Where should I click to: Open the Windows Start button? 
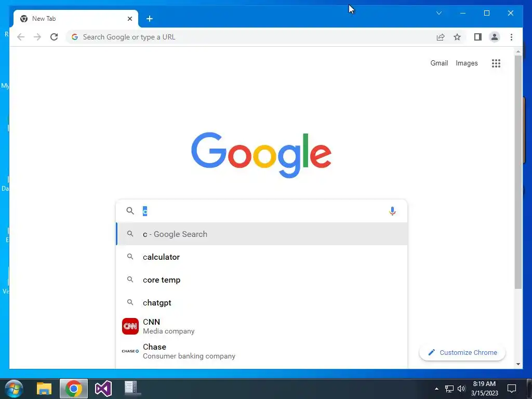[14, 389]
